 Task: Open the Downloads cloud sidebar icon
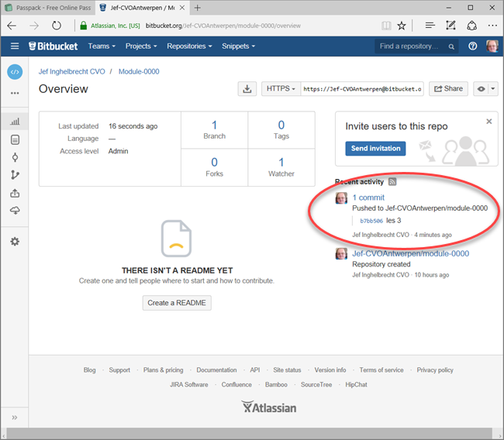coord(15,211)
